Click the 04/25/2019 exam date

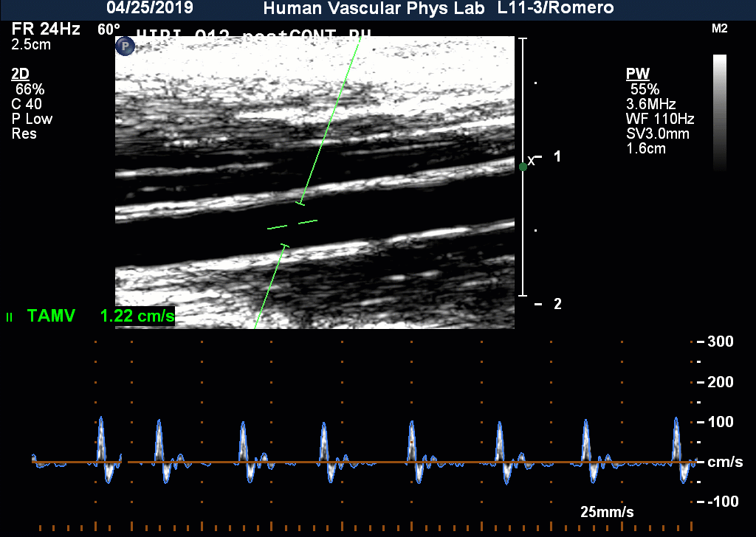(150, 9)
